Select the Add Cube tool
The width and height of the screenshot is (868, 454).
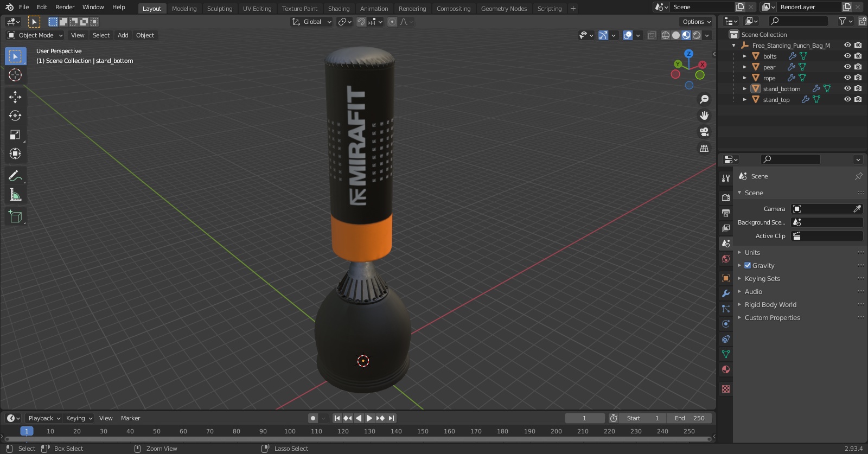tap(15, 217)
